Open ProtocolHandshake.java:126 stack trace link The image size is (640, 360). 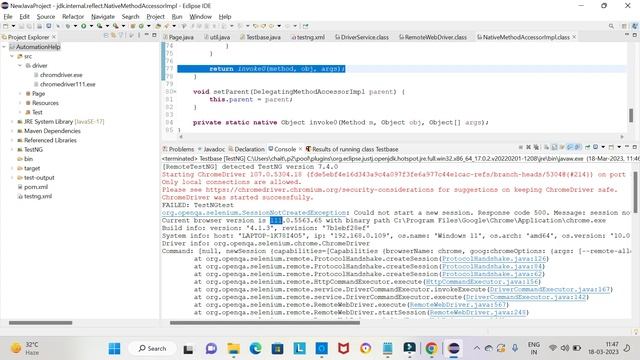(x=494, y=259)
